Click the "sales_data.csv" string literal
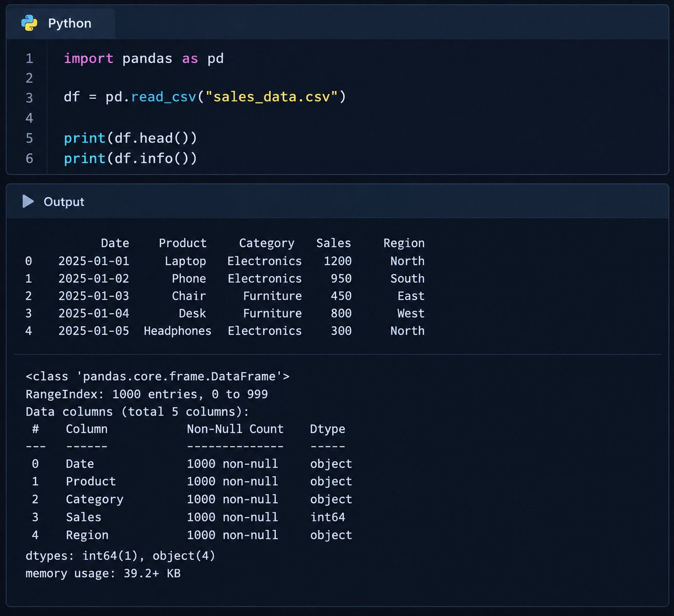 (x=272, y=97)
